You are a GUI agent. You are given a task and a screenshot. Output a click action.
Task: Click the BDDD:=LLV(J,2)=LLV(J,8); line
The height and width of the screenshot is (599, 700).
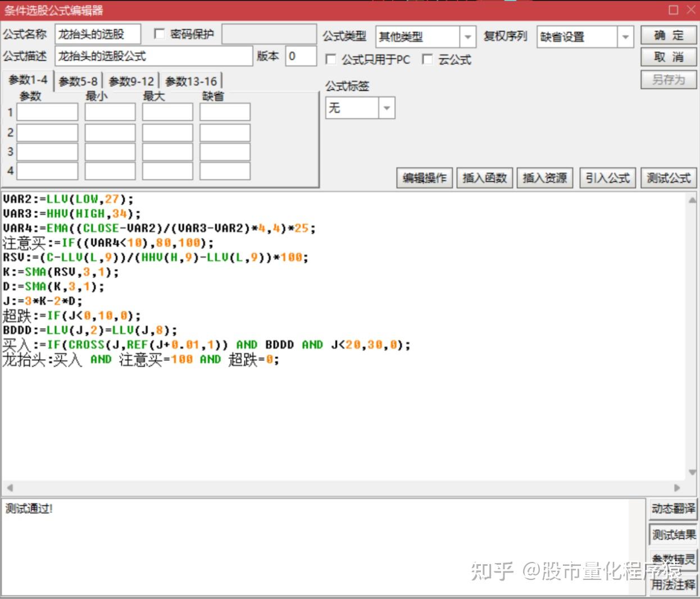coord(90,330)
